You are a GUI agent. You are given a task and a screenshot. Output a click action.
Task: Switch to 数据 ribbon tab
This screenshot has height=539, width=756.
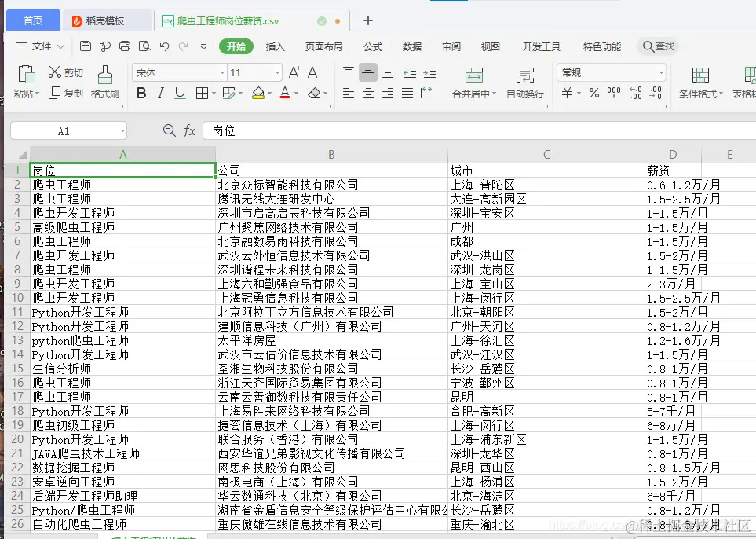coord(412,46)
